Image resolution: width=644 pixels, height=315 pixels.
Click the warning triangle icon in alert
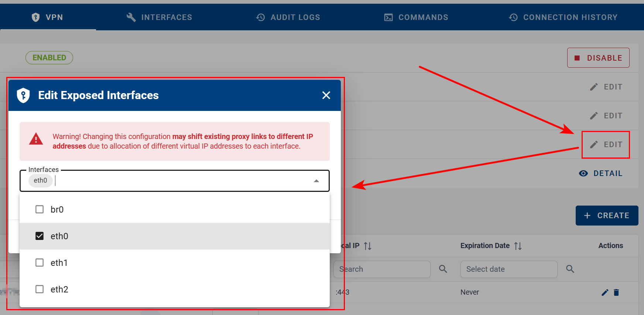(x=36, y=139)
